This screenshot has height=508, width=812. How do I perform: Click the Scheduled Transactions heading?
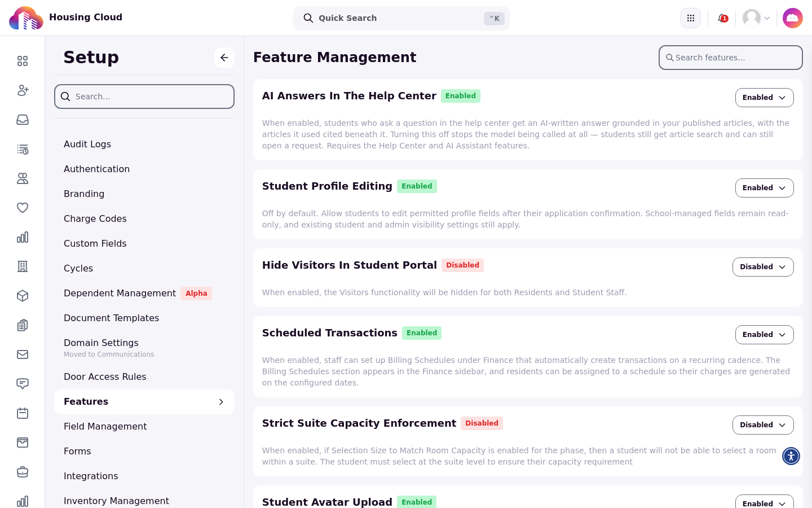330,333
